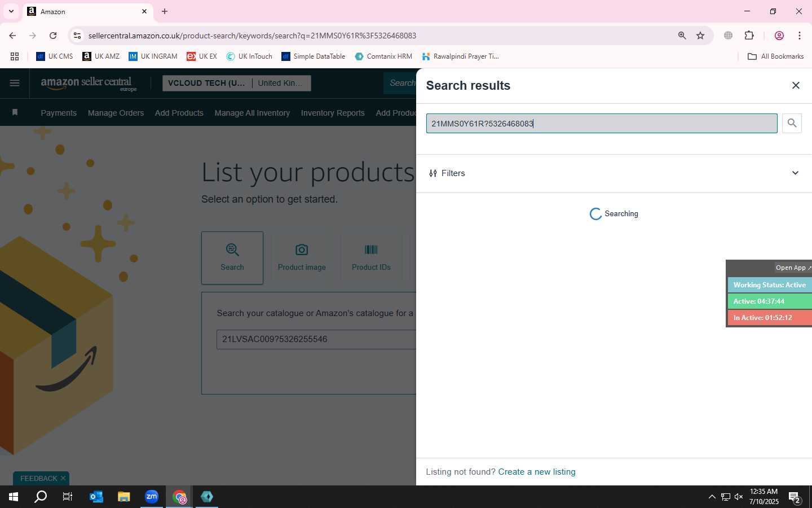The height and width of the screenshot is (508, 812).
Task: Bookmark this page with the star
Action: 700,36
